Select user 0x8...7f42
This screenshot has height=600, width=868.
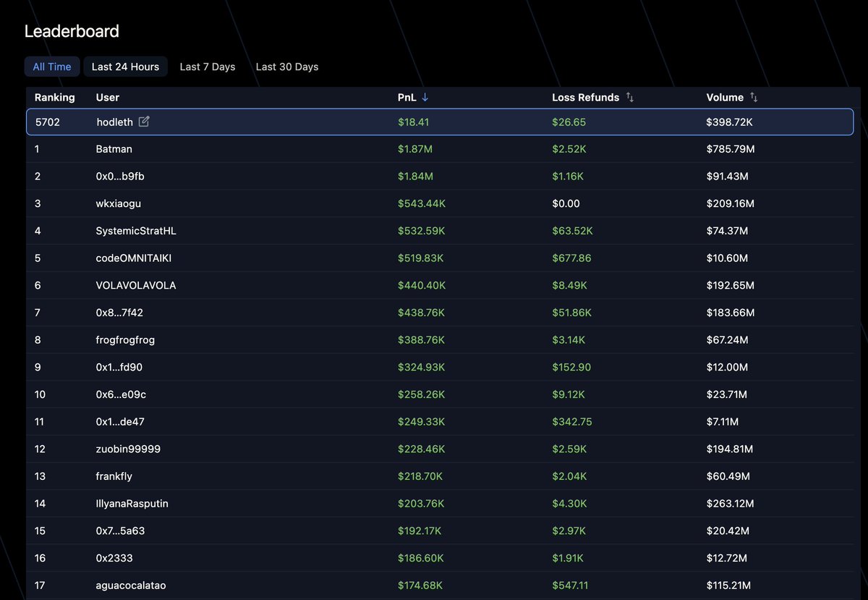point(119,313)
